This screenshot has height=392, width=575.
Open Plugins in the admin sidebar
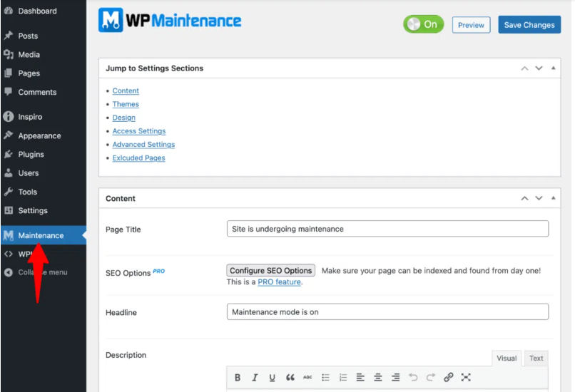click(31, 154)
